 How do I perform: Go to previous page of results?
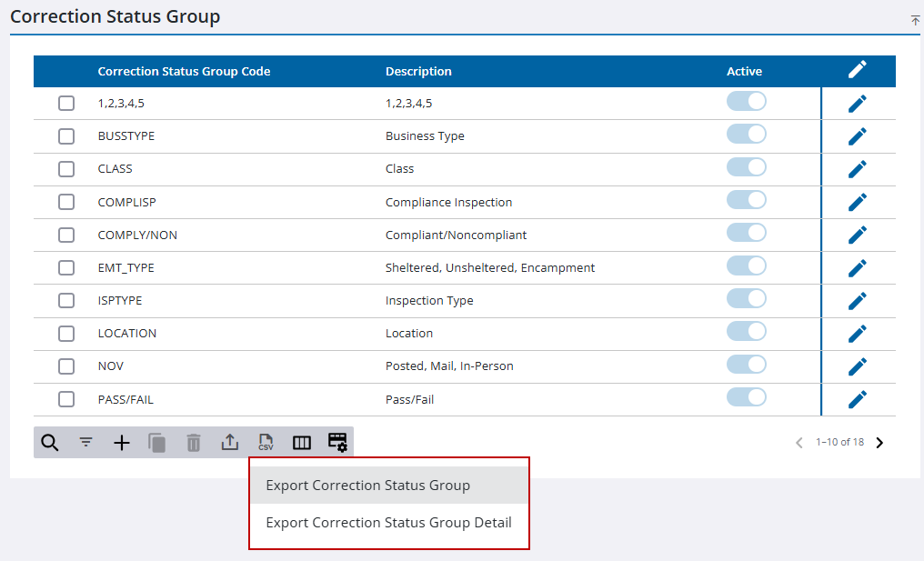[x=799, y=443]
